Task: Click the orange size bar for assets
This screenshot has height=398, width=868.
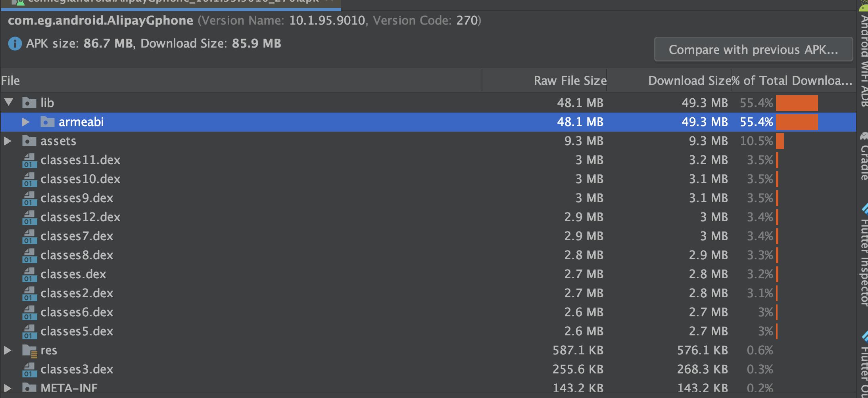Action: click(780, 141)
